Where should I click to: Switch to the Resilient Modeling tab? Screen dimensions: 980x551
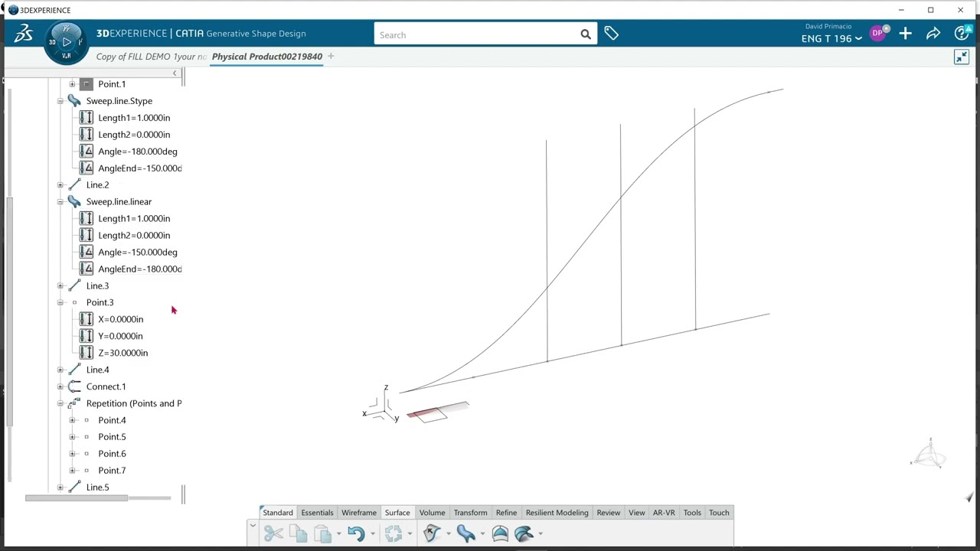coord(557,513)
